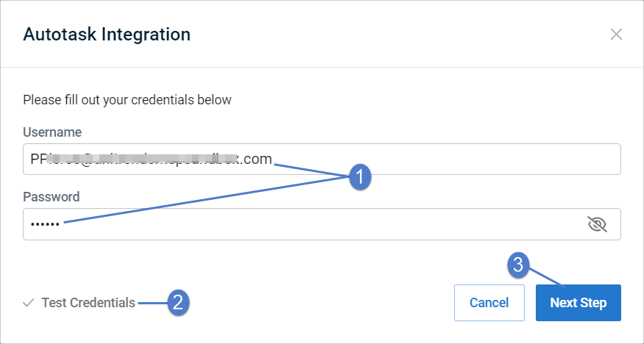Screen dimensions: 644x344
Task: Click the numbered callout circle 3
Action: (x=519, y=265)
